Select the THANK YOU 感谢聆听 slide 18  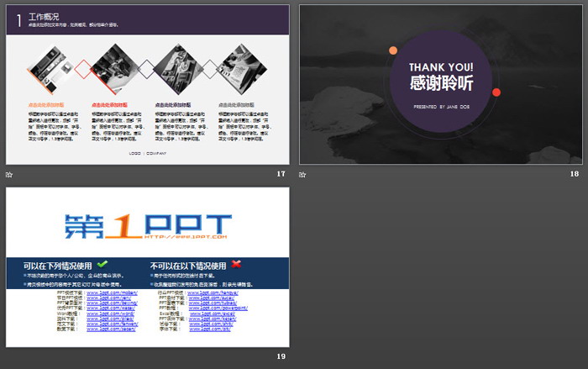click(x=441, y=84)
